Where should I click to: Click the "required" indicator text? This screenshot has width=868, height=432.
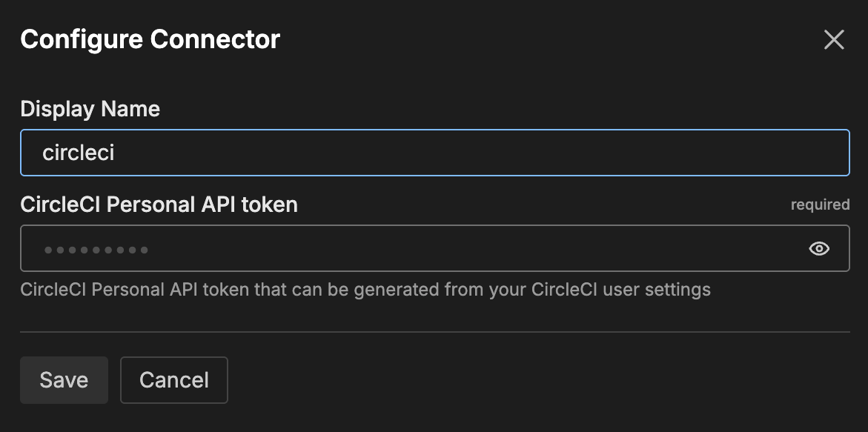click(820, 205)
